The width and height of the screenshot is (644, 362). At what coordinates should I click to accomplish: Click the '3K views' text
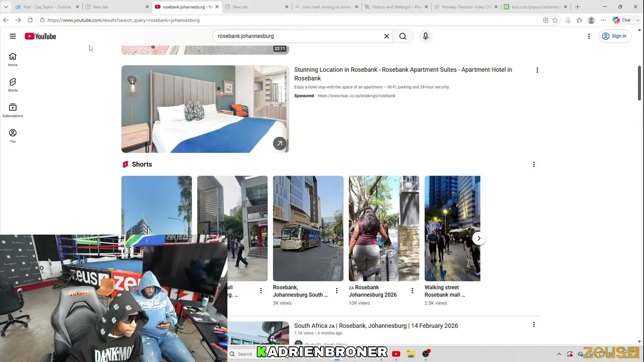[282, 303]
